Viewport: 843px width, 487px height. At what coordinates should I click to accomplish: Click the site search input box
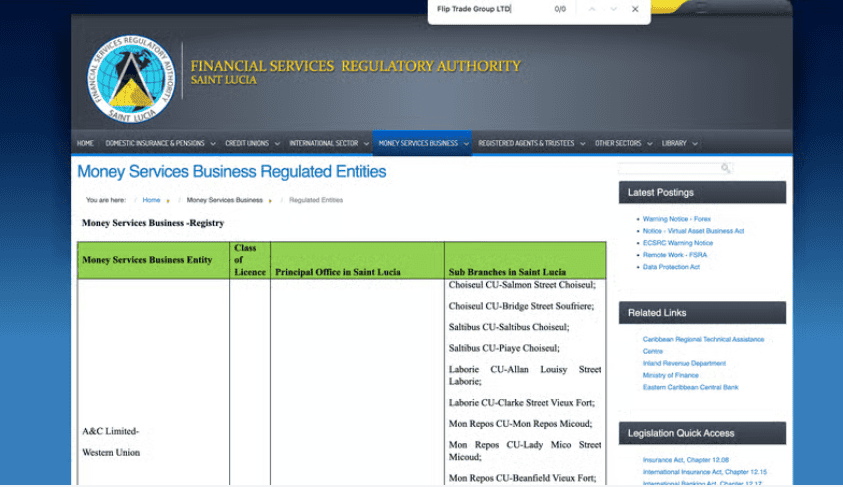(670, 168)
